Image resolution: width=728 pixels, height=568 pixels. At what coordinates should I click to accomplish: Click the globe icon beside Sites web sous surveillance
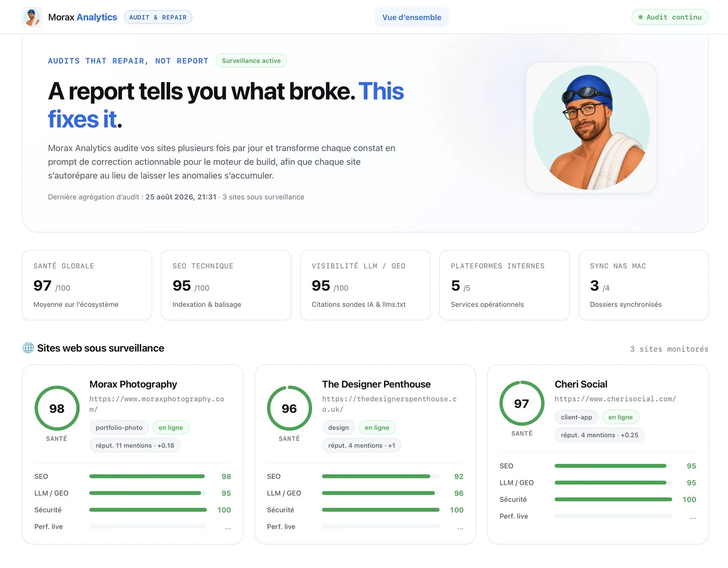(x=28, y=348)
